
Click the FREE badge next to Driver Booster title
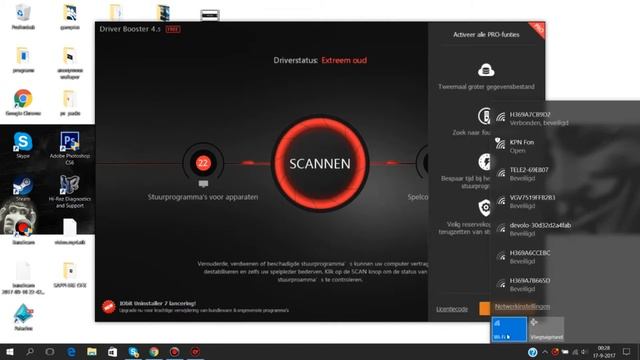pos(173,29)
